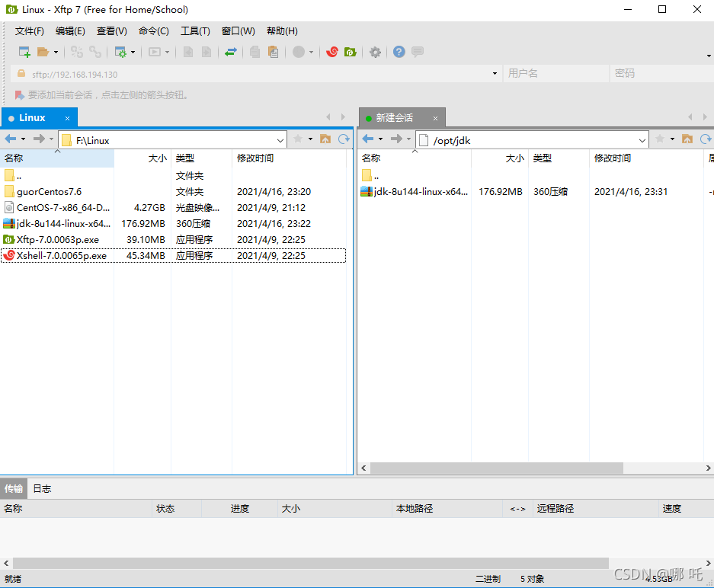The height and width of the screenshot is (588, 714).
Task: Close the Linux tab
Action: 67,118
